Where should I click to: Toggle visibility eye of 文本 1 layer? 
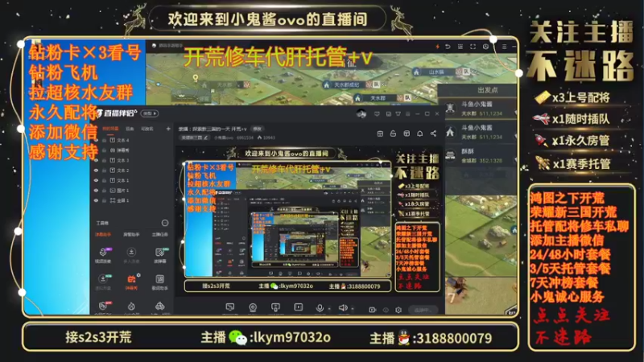96,180
